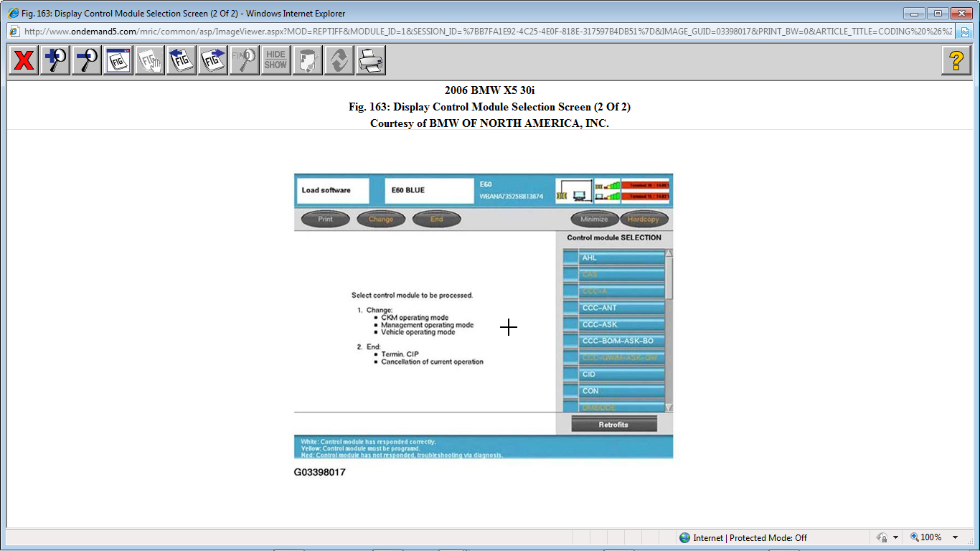Screen dimensions: 980x551
Task: Click the module list scroll up arrow
Action: point(669,253)
